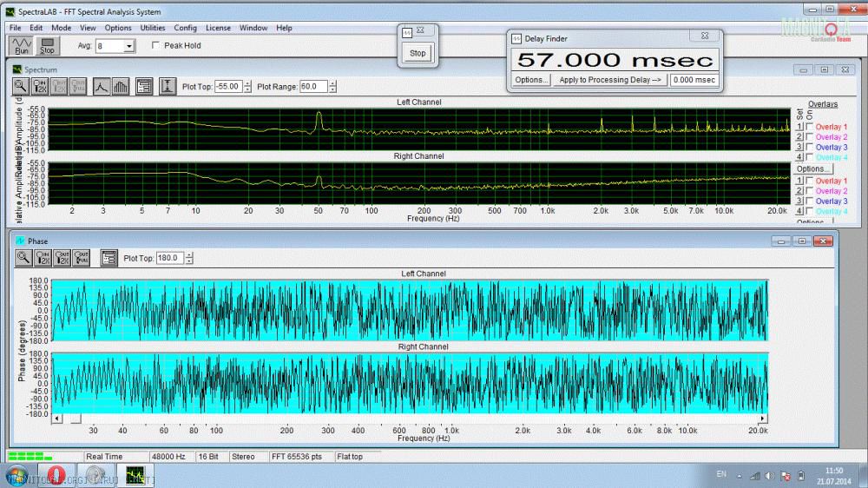868x488 pixels.
Task: Click the Phase plot scrollbar left arrow
Action: (x=56, y=419)
